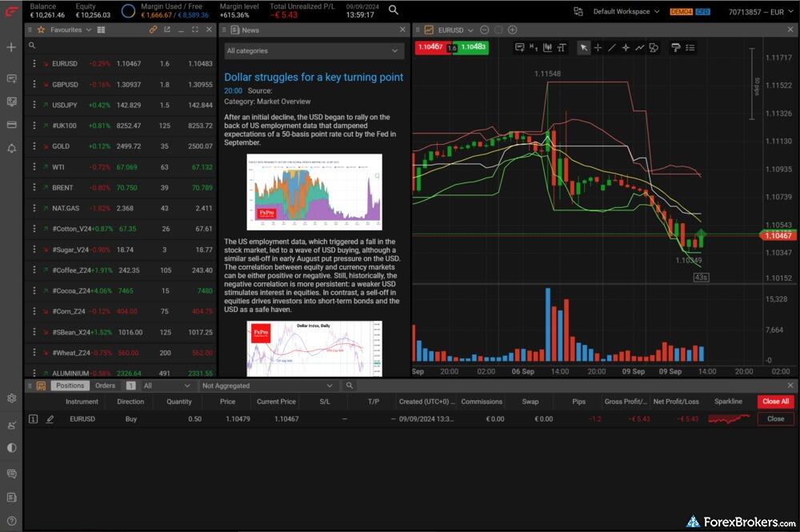Switch to the Orders tab
Viewport: 800px width, 532px height.
106,386
